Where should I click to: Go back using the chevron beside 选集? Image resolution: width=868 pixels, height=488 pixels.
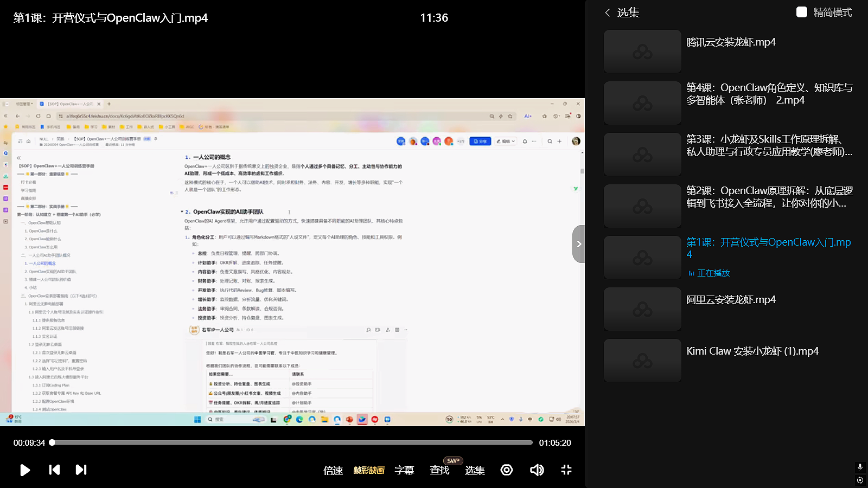tap(608, 12)
